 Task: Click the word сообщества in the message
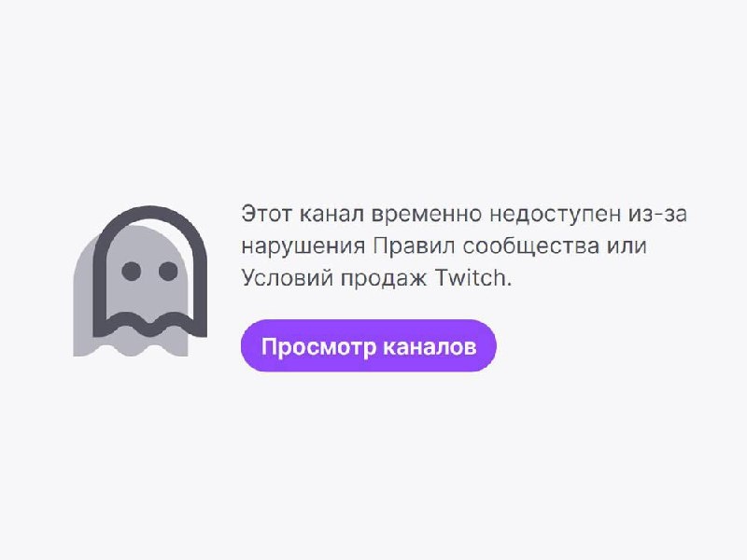point(531,247)
